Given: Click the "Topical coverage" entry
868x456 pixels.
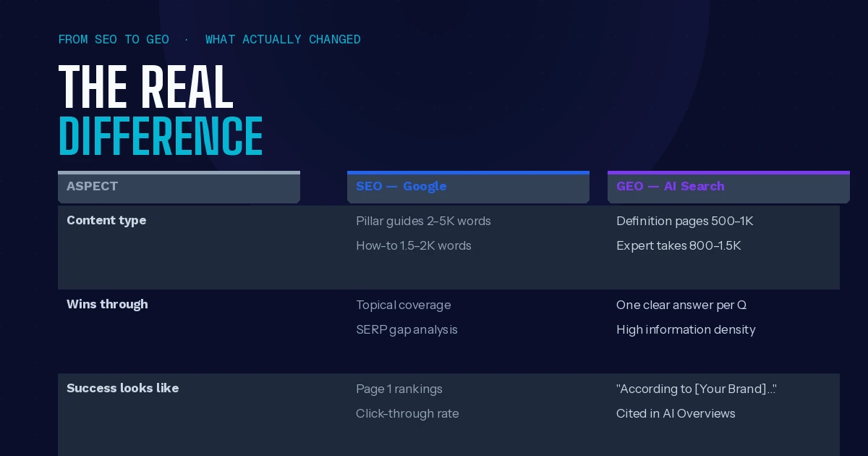Looking at the screenshot, I should pyautogui.click(x=403, y=305).
